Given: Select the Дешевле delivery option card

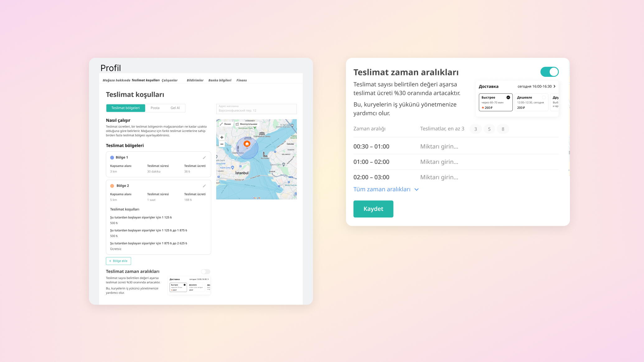Looking at the screenshot, I should click(x=531, y=102).
